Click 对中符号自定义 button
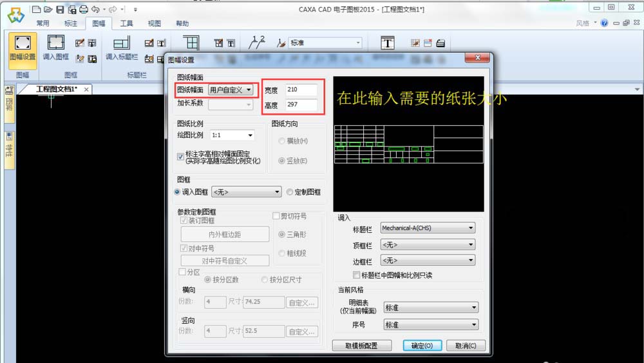Screen dimensions: 644x363 pyautogui.click(x=225, y=260)
